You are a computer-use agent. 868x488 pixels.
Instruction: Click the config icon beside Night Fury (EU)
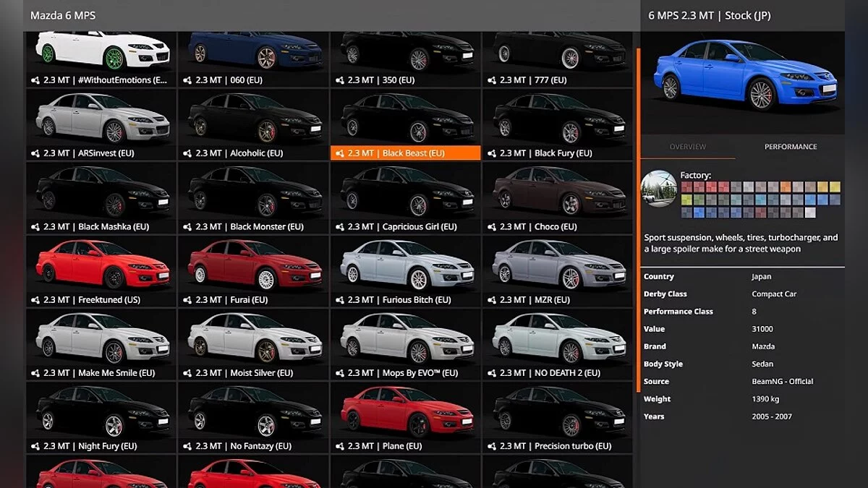tap(35, 447)
